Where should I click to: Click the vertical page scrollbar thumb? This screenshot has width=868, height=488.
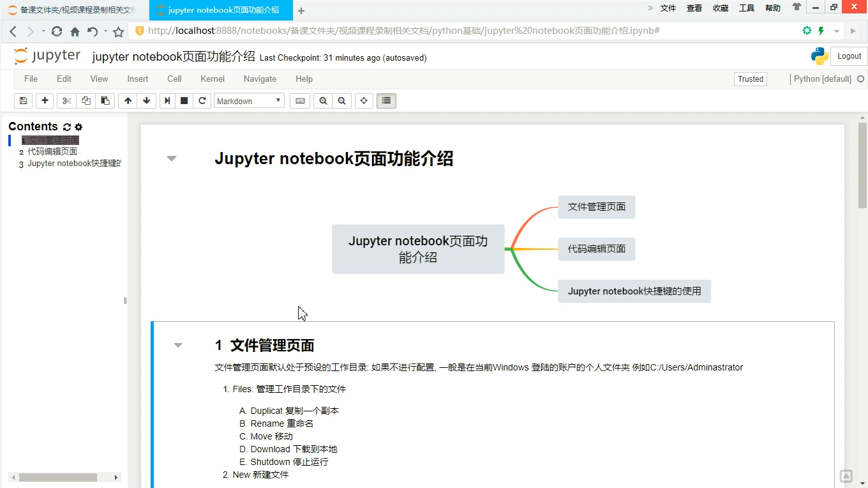click(862, 166)
